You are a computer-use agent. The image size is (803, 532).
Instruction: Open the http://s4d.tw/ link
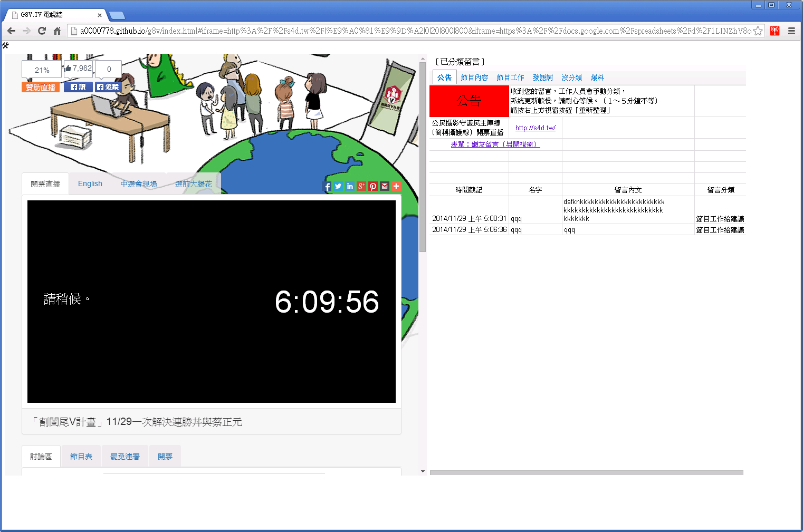[x=535, y=128]
